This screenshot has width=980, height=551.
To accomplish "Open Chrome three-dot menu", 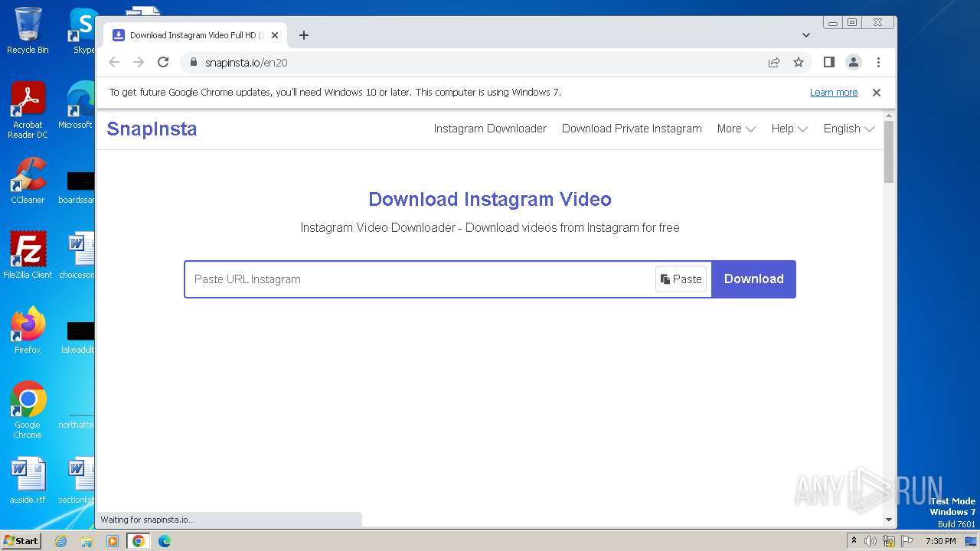I will tap(878, 63).
